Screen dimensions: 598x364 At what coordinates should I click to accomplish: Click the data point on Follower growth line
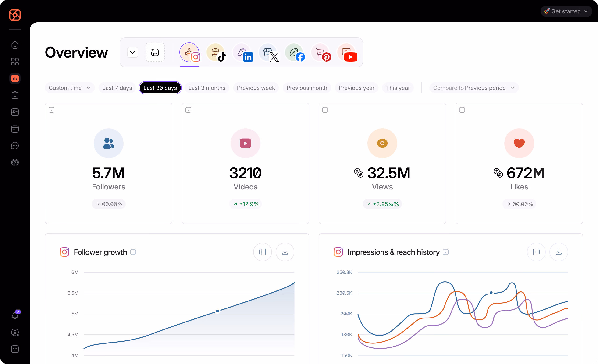pos(217,311)
